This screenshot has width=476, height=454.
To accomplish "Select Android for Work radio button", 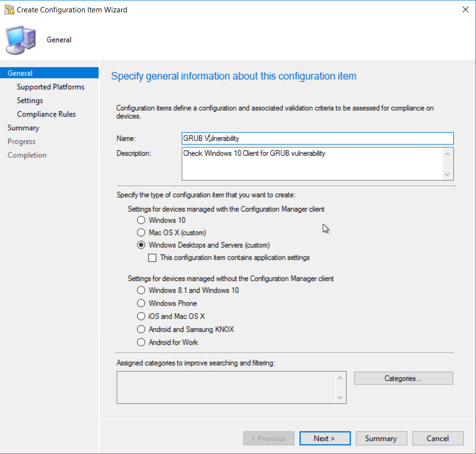I will (x=141, y=342).
